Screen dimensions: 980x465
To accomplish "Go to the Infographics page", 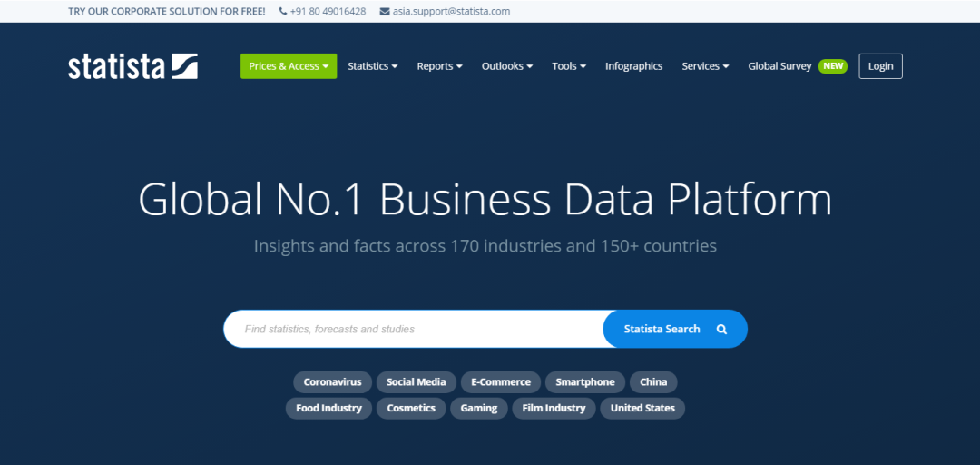I will coord(633,66).
